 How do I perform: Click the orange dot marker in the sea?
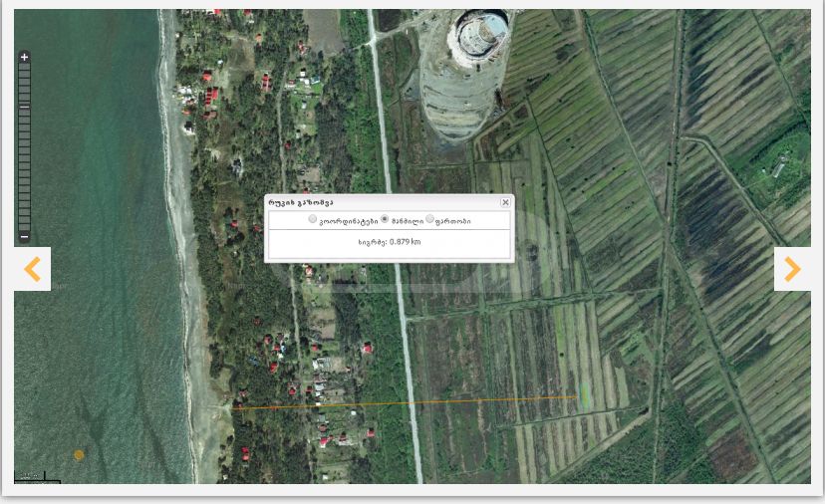79,455
